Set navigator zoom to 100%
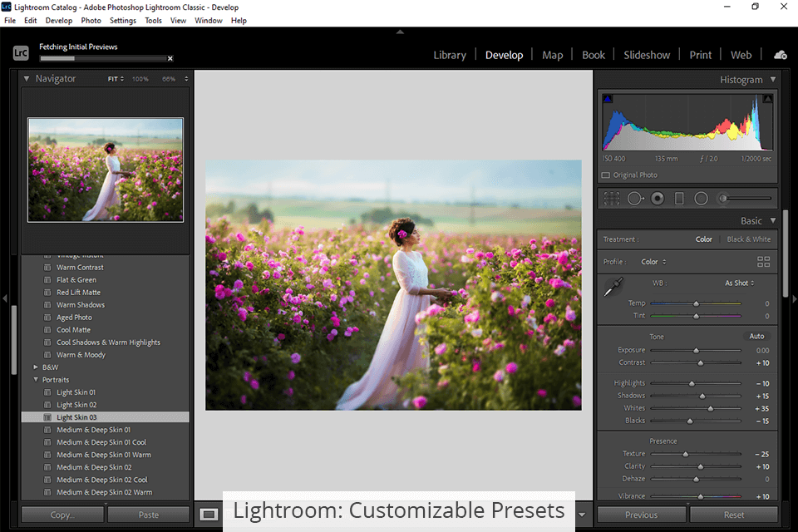The width and height of the screenshot is (798, 532). (140, 79)
